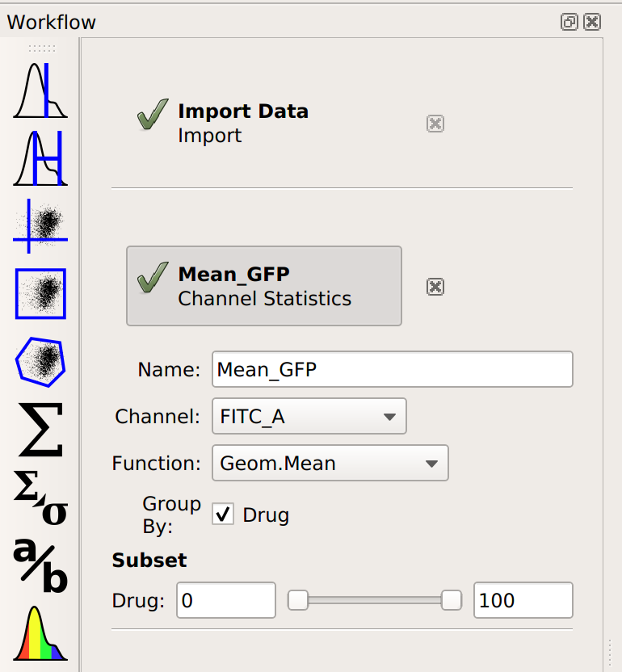Click the Drug subset slider's right handle
Screen dimensions: 622x672
click(x=452, y=600)
